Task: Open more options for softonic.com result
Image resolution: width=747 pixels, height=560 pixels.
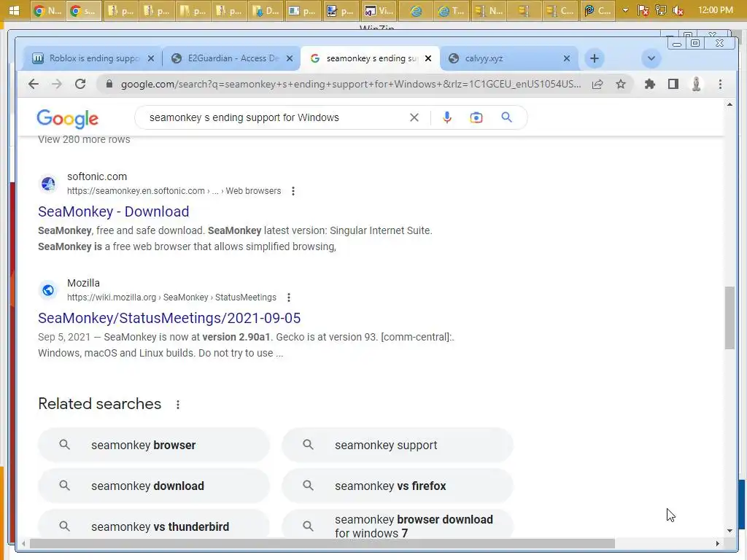Action: (293, 191)
